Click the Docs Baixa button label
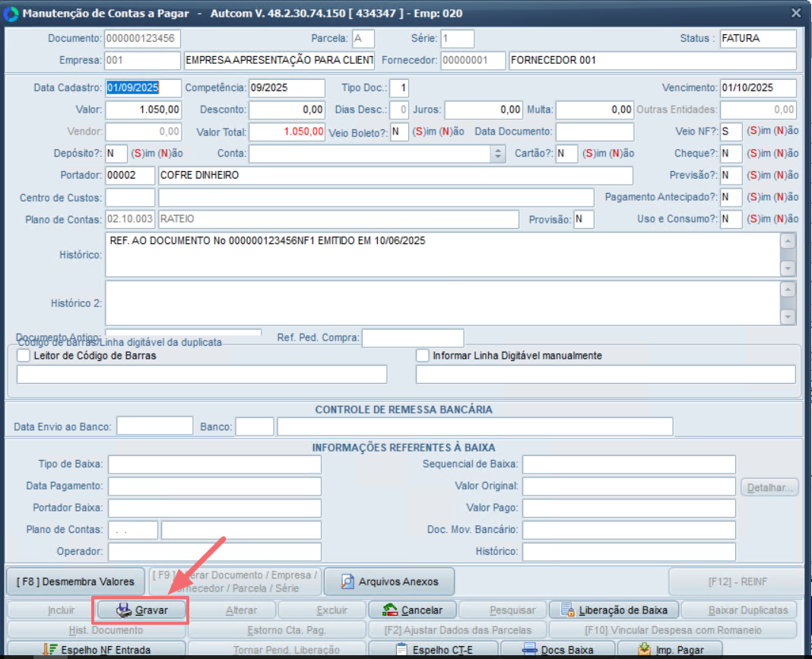812x659 pixels. tap(567, 650)
